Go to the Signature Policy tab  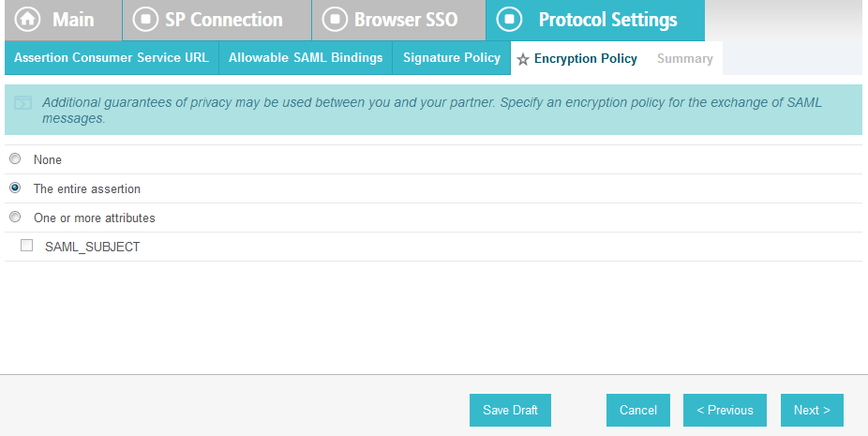point(452,57)
